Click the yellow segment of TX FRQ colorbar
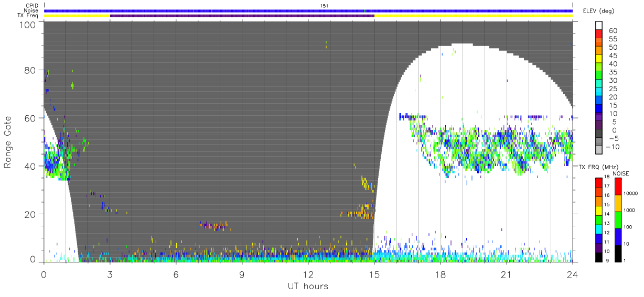The width and height of the screenshot is (644, 297). pos(598,211)
